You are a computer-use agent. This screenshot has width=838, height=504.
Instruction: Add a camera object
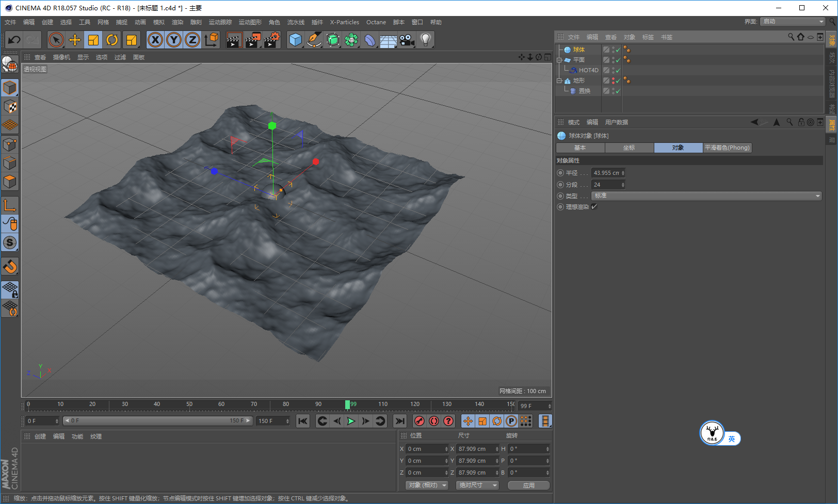click(x=407, y=40)
